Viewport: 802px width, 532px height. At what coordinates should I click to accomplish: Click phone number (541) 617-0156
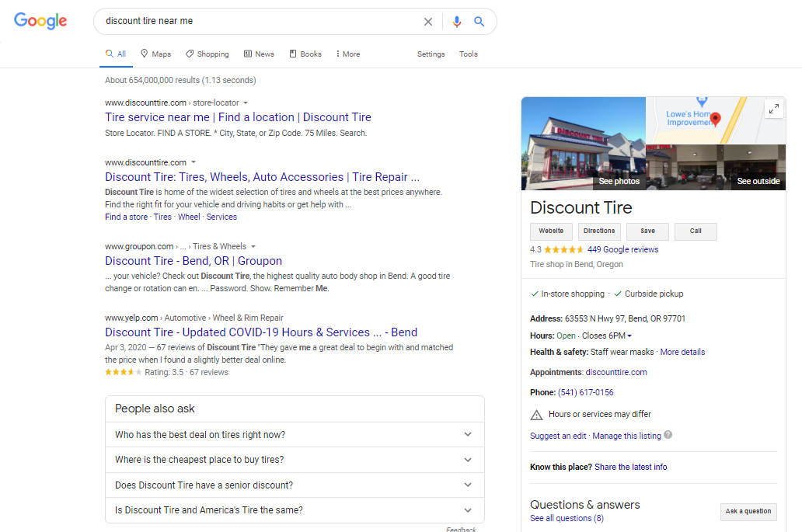(585, 392)
